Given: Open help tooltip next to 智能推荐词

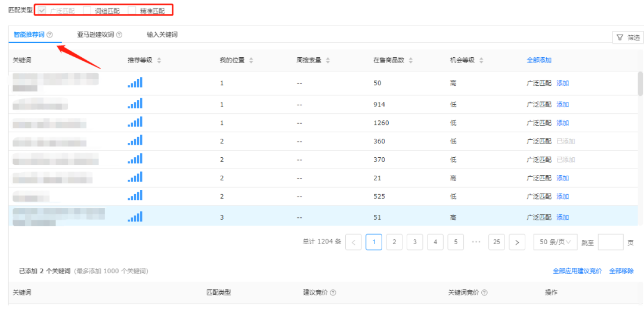Looking at the screenshot, I should pyautogui.click(x=49, y=35).
